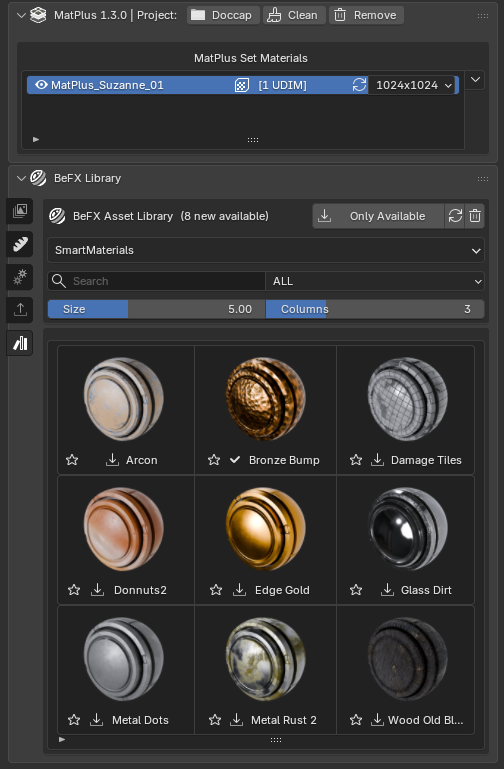Viewport: 504px width, 769px height.
Task: Click the asset Search field
Action: point(156,281)
